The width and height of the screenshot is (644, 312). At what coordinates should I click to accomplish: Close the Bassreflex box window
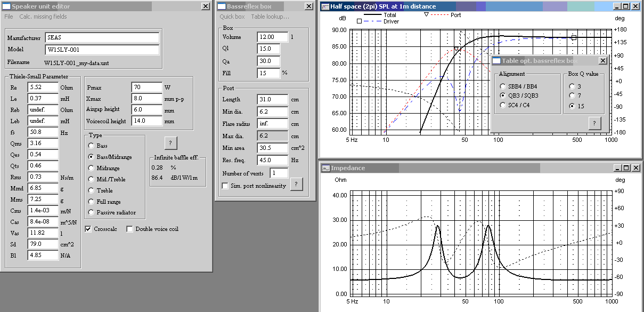[x=309, y=6]
